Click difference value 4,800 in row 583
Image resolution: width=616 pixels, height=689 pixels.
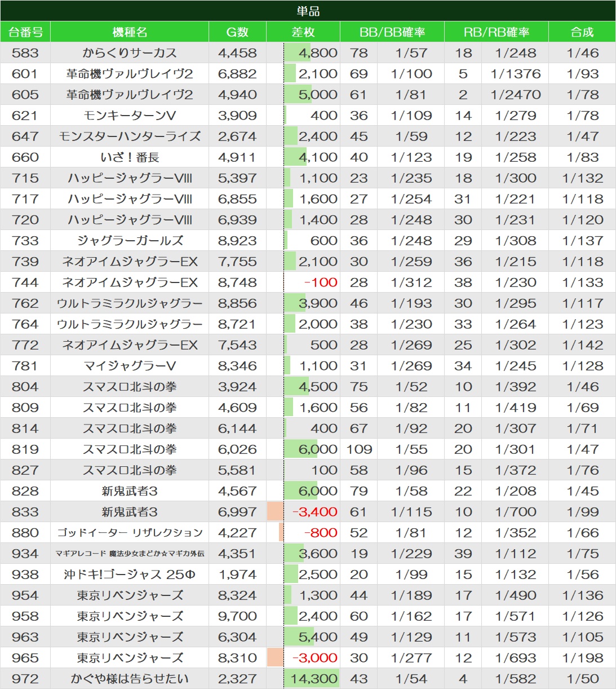tap(318, 53)
